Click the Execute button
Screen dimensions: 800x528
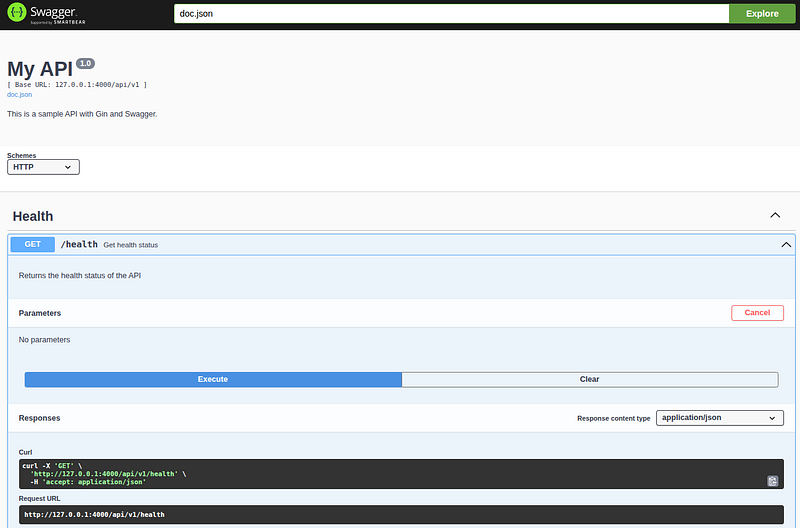click(x=213, y=379)
